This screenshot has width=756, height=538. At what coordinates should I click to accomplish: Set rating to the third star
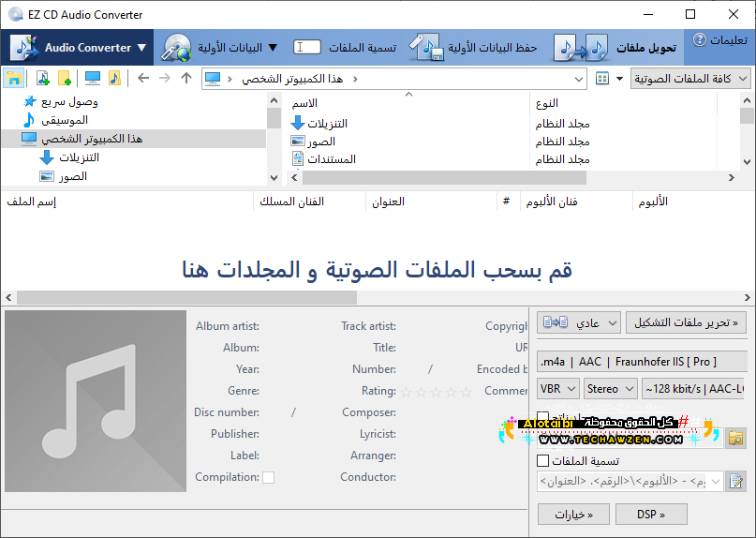(436, 392)
